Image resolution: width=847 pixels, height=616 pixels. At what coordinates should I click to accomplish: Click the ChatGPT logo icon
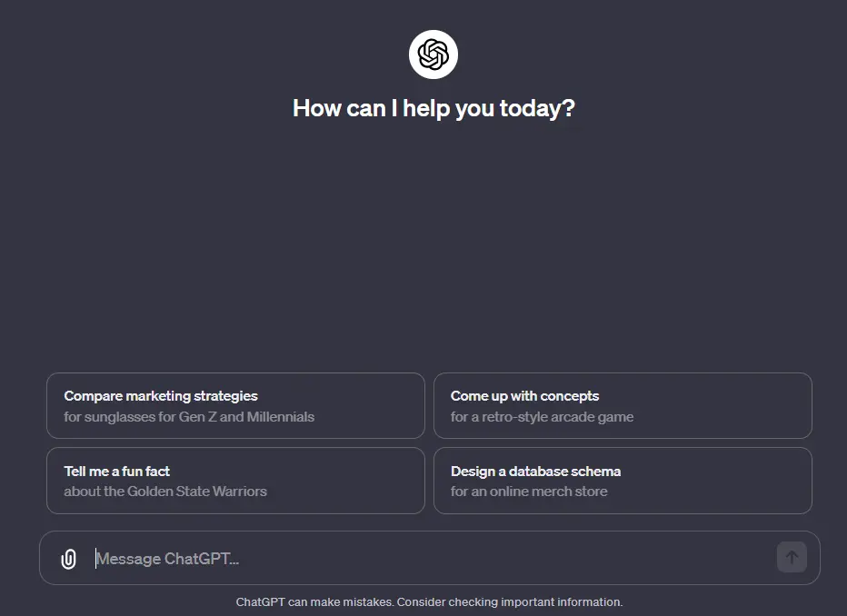point(433,55)
